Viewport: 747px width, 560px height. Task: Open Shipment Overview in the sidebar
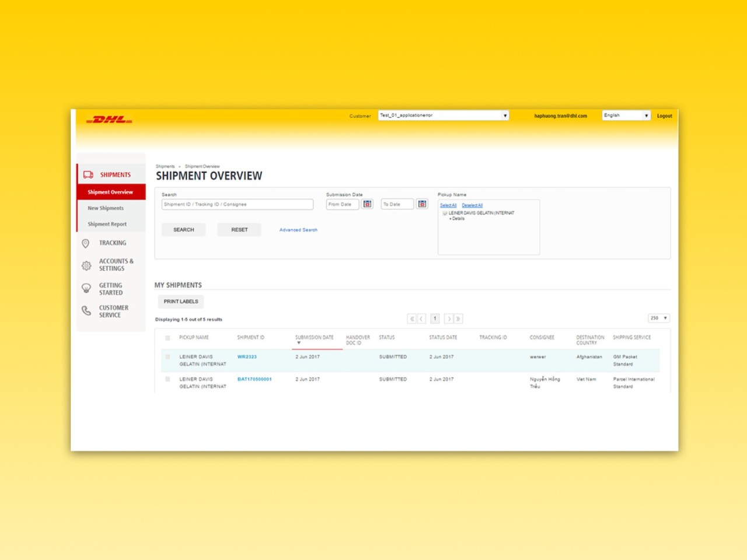coord(111,192)
